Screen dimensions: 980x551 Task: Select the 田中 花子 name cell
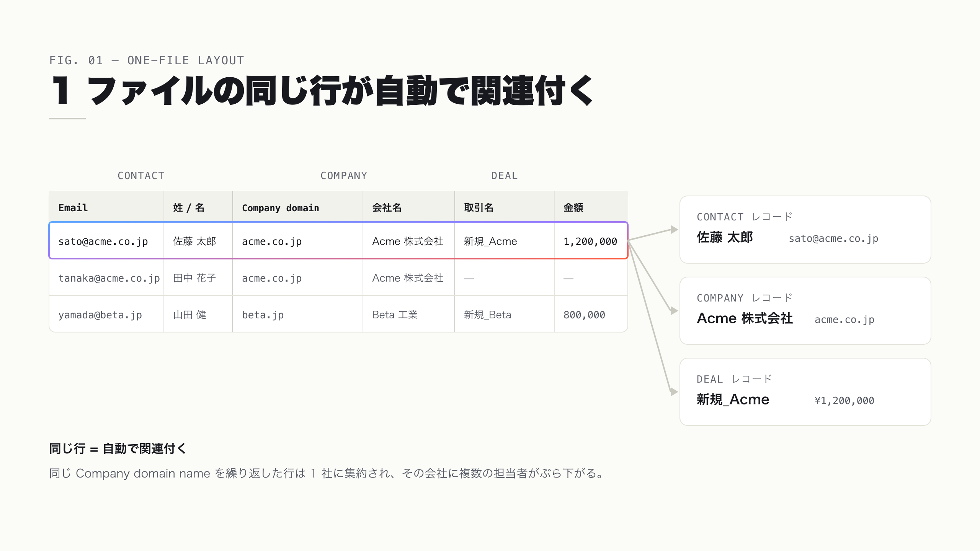pos(198,278)
